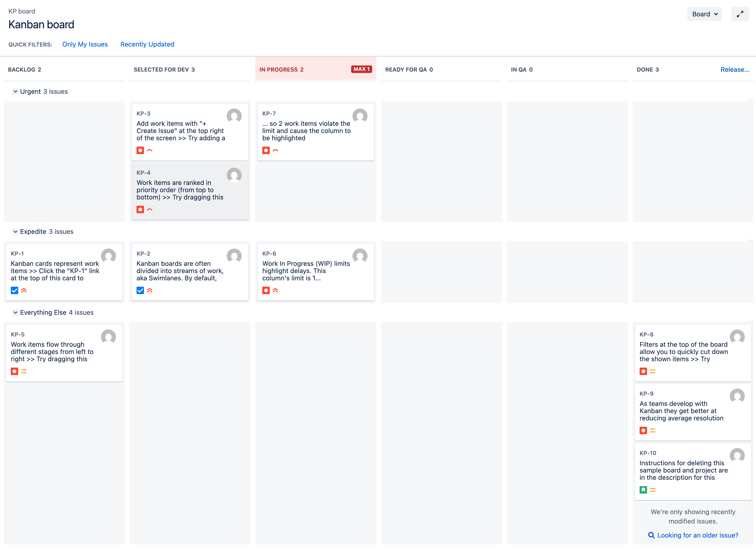
Task: Click the assignee avatar on KP-3
Action: click(234, 116)
